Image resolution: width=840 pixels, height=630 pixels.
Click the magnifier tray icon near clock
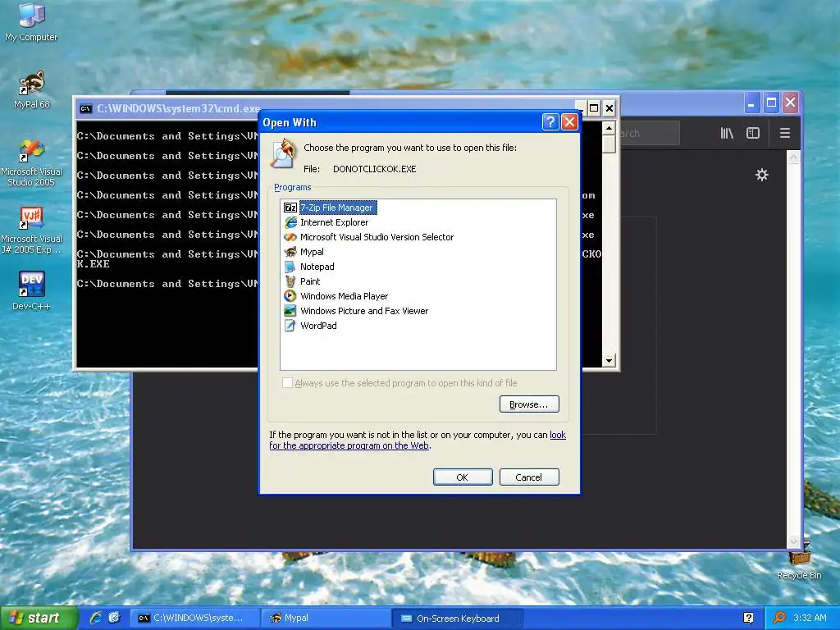tap(779, 618)
